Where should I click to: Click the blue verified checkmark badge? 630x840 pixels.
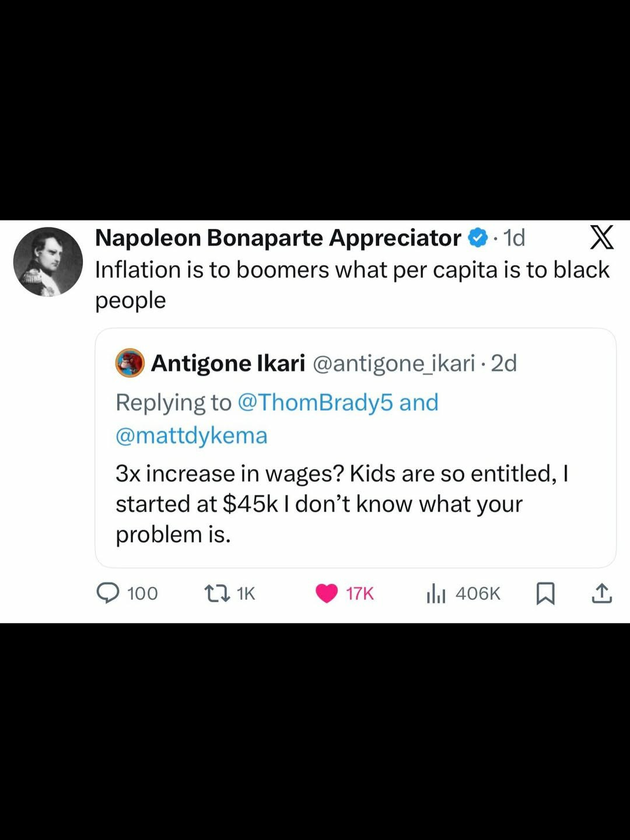point(478,237)
